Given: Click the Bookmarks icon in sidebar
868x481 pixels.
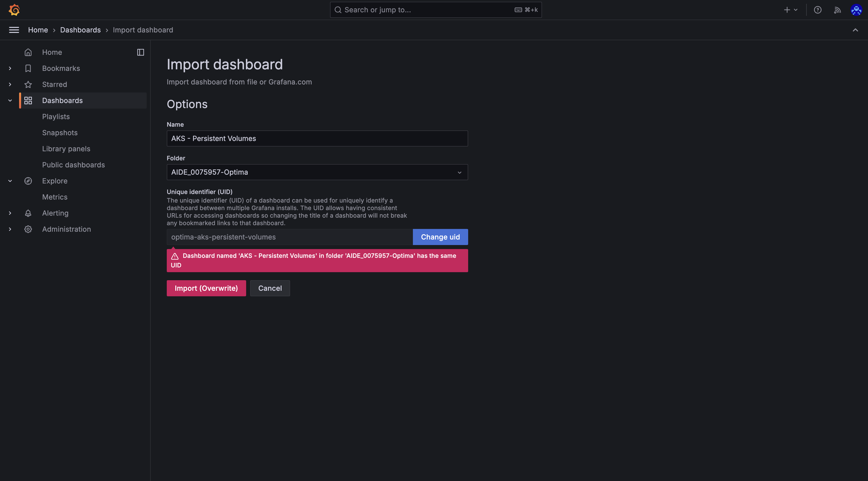Looking at the screenshot, I should tap(28, 68).
